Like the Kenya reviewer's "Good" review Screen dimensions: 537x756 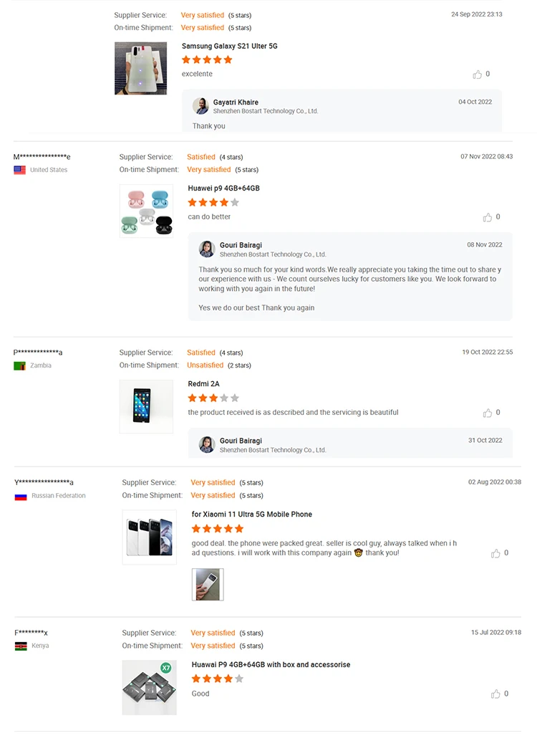[495, 694]
